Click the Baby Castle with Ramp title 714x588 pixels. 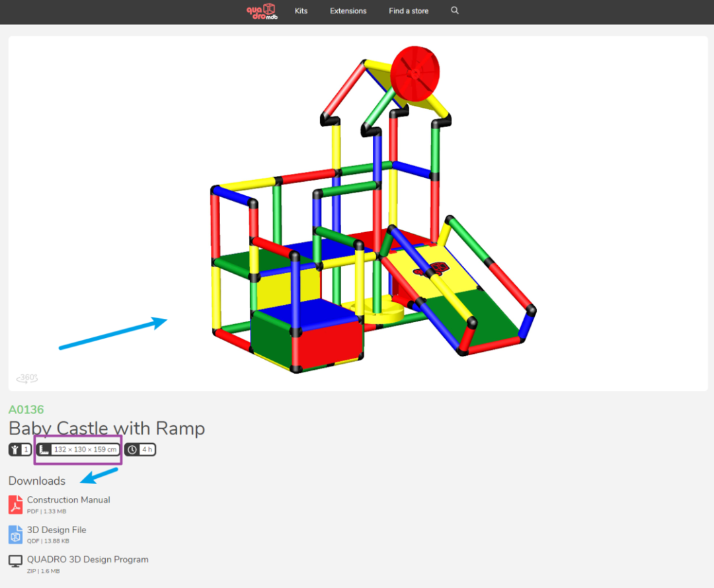tap(107, 428)
